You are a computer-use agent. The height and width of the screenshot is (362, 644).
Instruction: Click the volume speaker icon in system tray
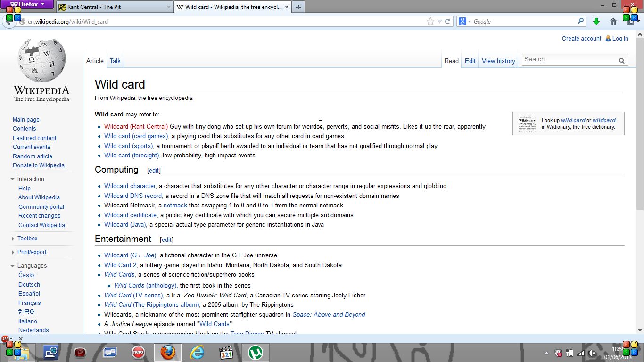(x=592, y=353)
